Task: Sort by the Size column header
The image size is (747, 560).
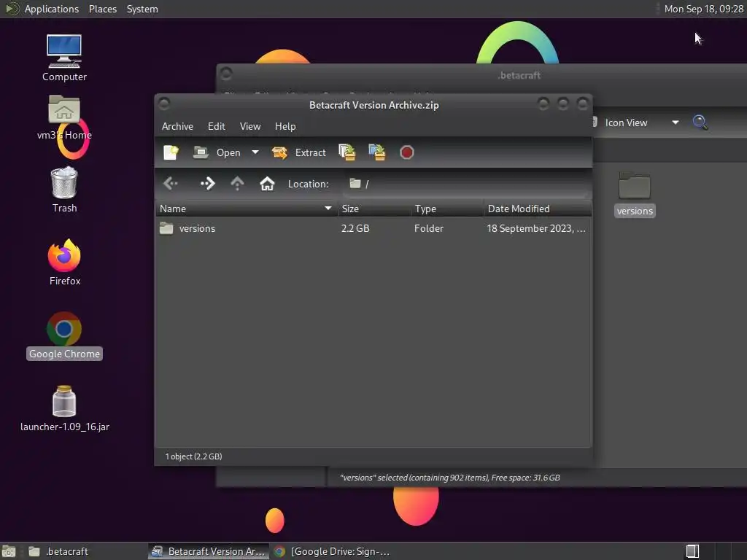Action: tap(374, 209)
